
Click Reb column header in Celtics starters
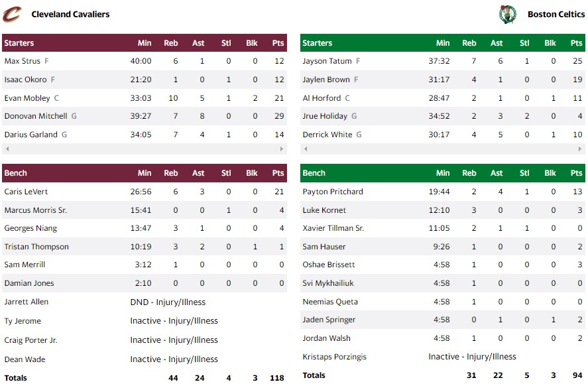(469, 43)
